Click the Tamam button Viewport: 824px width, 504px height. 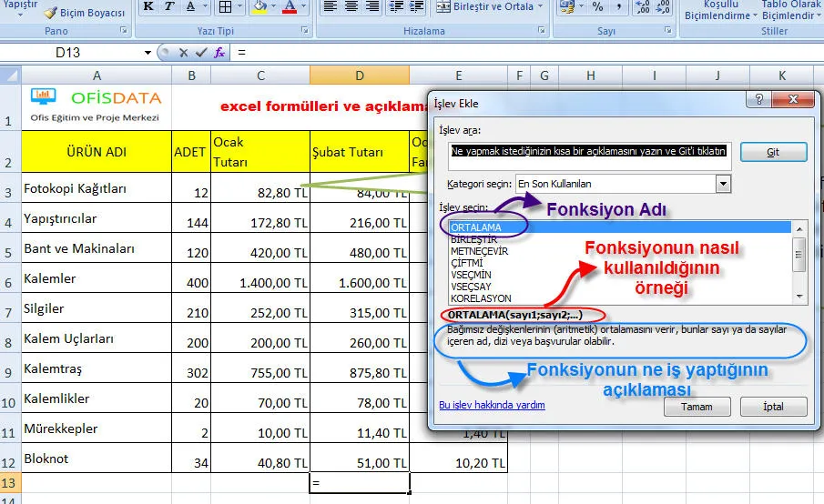coord(697,407)
